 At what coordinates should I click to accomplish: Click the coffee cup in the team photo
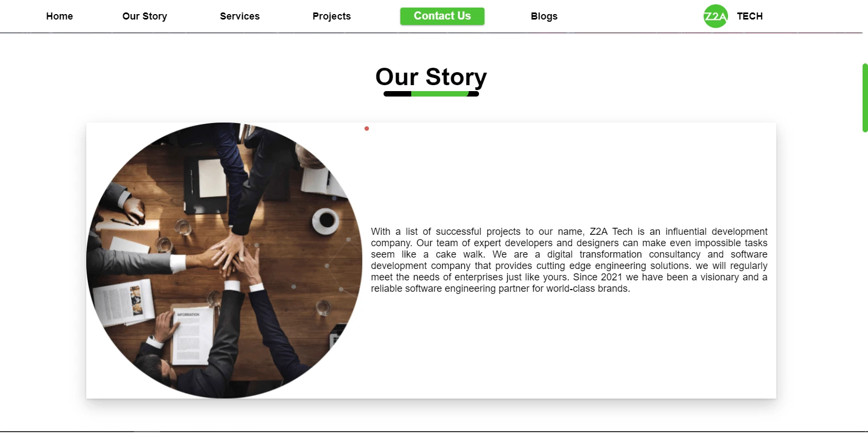coord(325,220)
